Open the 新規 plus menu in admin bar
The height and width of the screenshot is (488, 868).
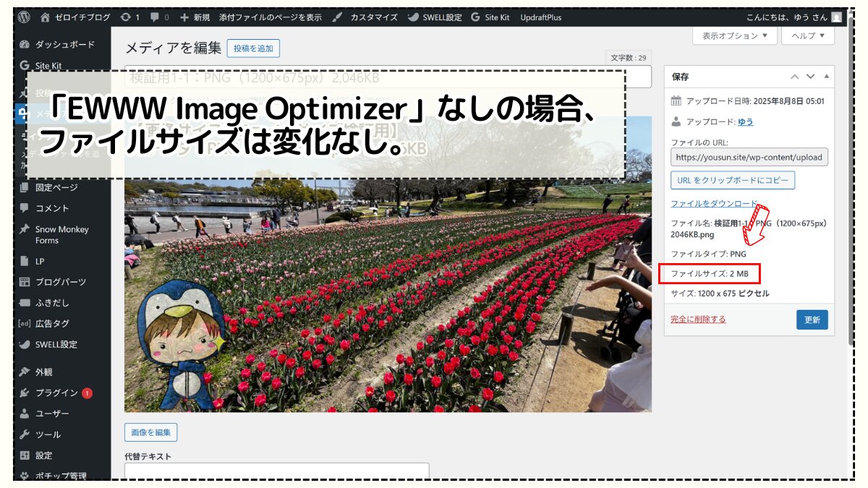coord(195,17)
